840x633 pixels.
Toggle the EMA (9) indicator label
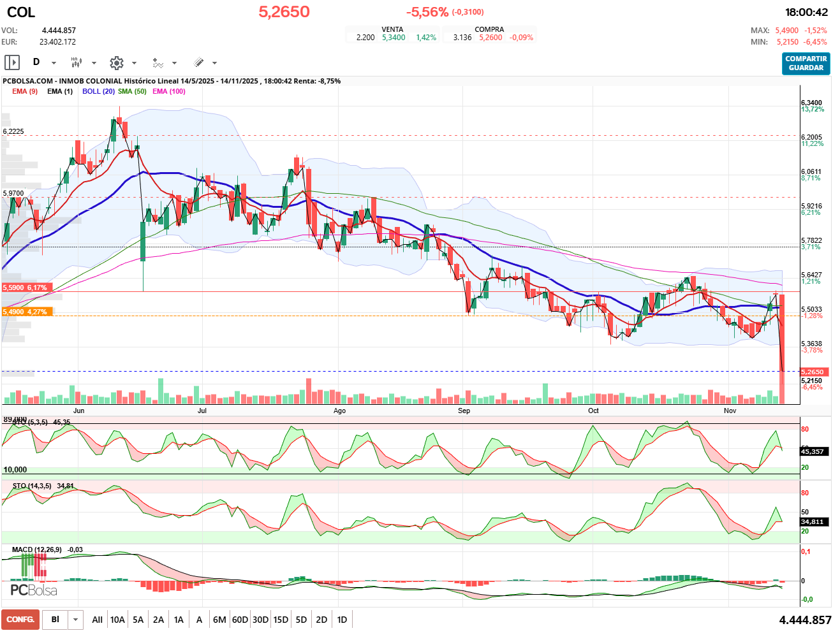click(x=25, y=91)
